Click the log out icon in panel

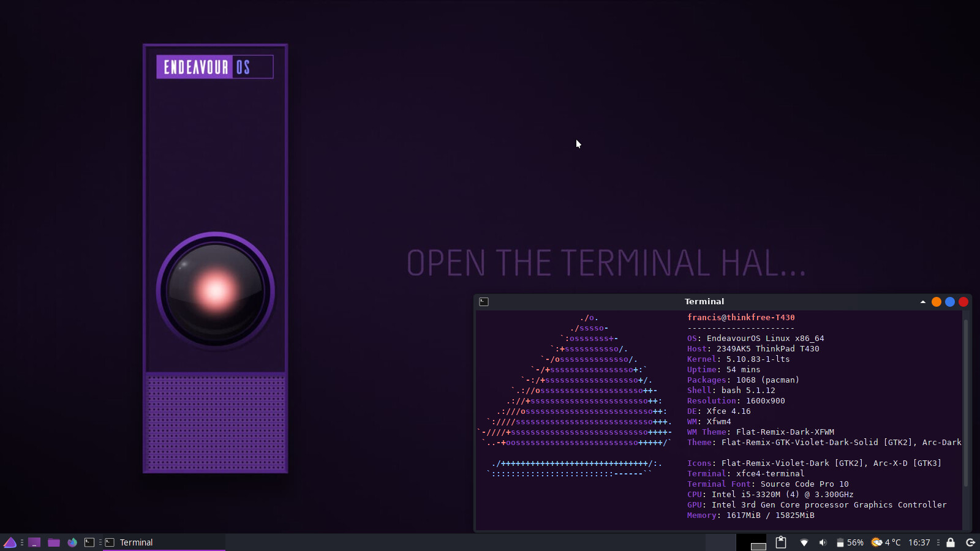pyautogui.click(x=970, y=542)
